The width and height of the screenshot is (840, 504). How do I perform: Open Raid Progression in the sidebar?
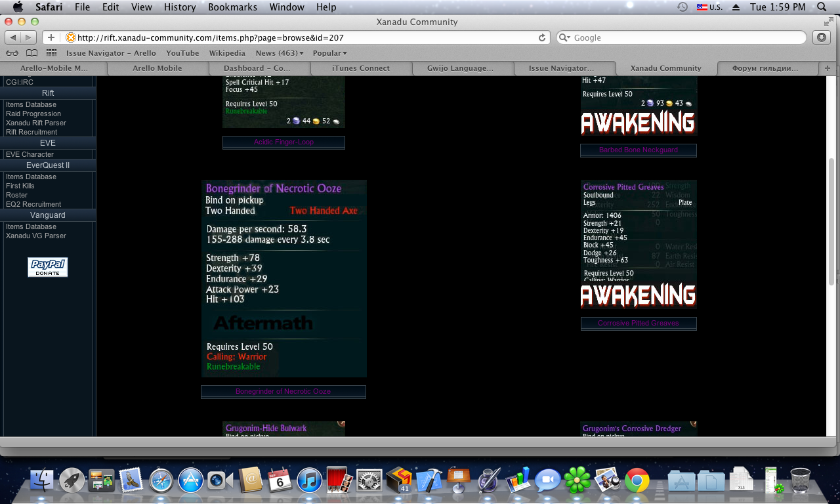pyautogui.click(x=33, y=114)
